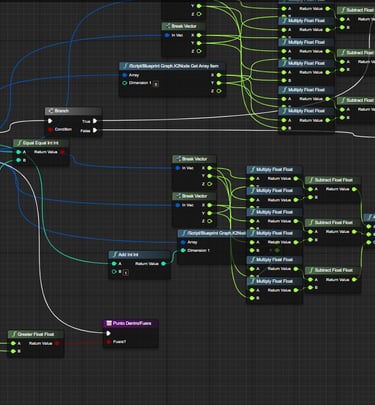The image size is (375, 405).
Task: Select the Branch node header
Action: click(x=73, y=111)
